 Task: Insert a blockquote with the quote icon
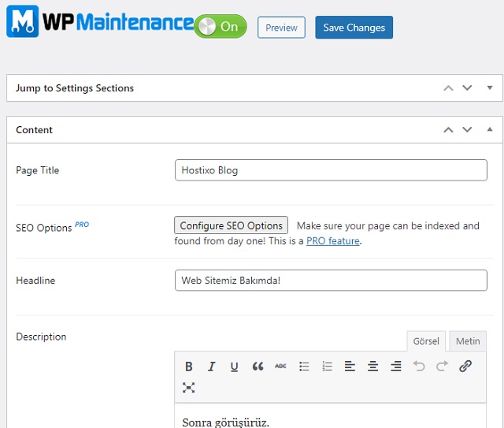pos(258,367)
